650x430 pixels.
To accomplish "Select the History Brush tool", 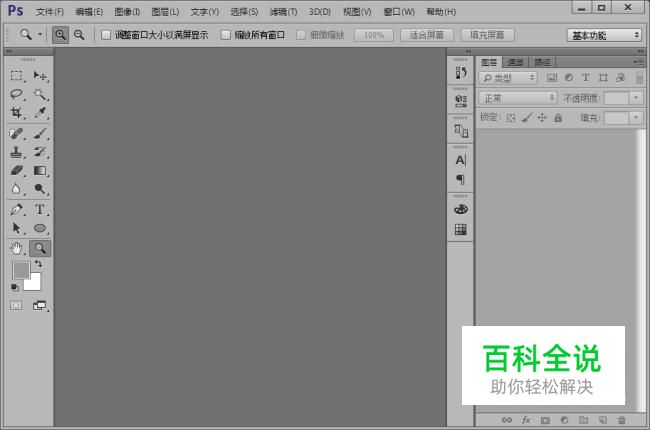I will pos(40,152).
